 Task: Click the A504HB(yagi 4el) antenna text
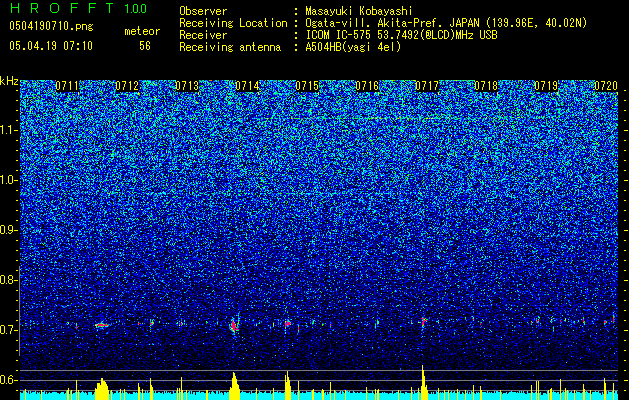[353, 47]
